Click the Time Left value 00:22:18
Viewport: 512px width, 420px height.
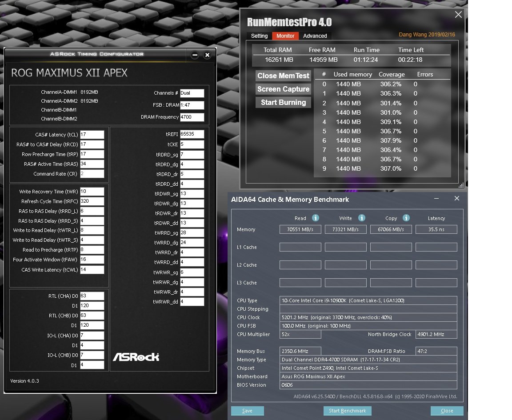coord(410,60)
